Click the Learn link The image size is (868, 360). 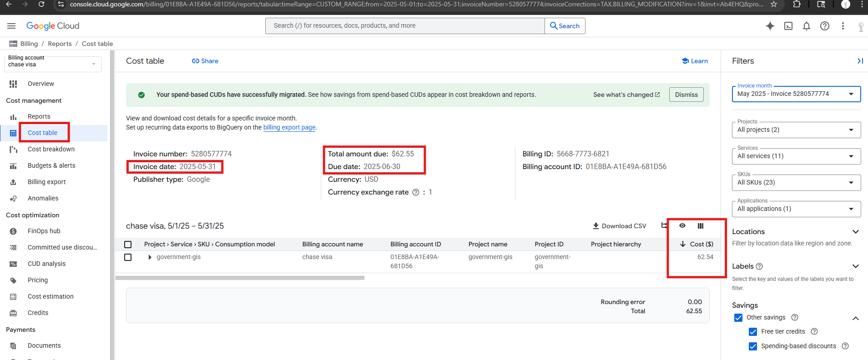click(695, 61)
